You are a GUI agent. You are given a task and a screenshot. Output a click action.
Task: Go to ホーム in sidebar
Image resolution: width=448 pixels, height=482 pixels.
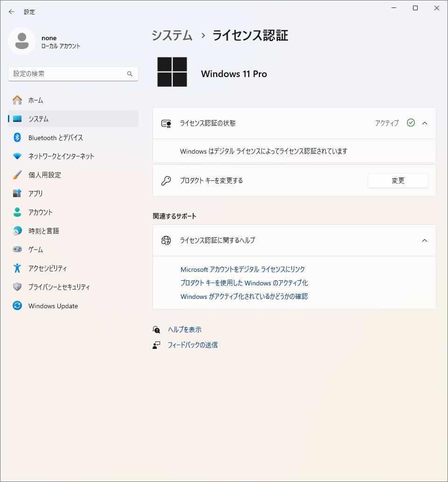point(73,100)
